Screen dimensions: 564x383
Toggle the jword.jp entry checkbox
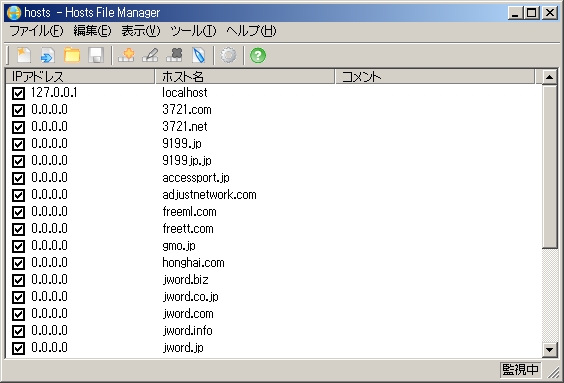pos(18,348)
